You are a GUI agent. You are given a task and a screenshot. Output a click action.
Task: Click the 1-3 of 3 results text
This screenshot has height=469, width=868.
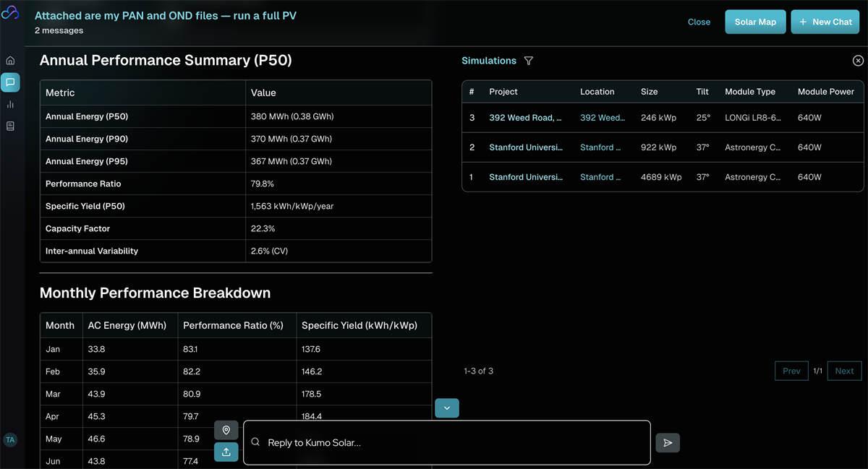point(479,371)
